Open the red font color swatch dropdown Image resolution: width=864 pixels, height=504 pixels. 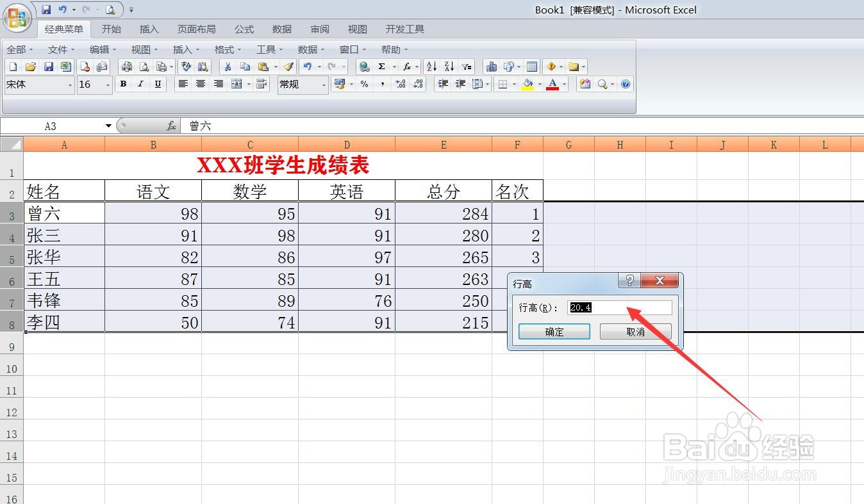click(563, 84)
